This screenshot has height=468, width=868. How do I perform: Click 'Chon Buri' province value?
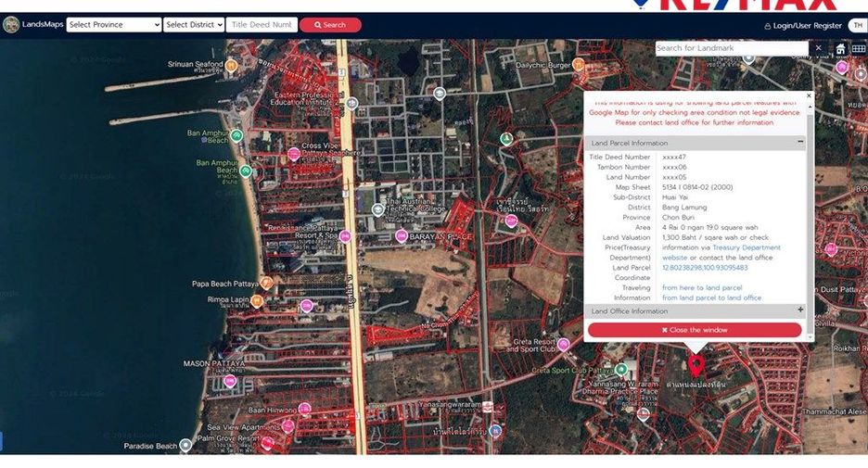pyautogui.click(x=678, y=218)
